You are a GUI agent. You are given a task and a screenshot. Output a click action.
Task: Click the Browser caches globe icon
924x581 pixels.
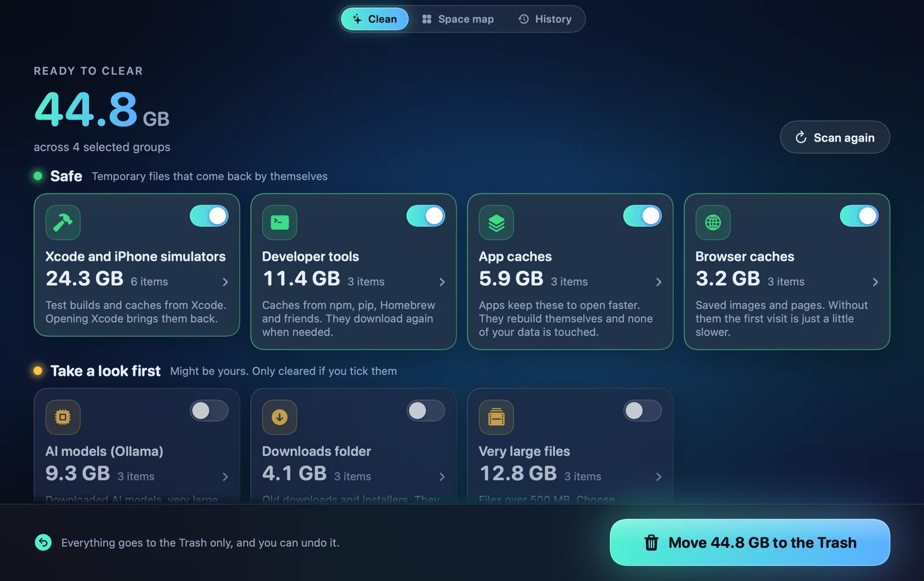[x=713, y=222]
